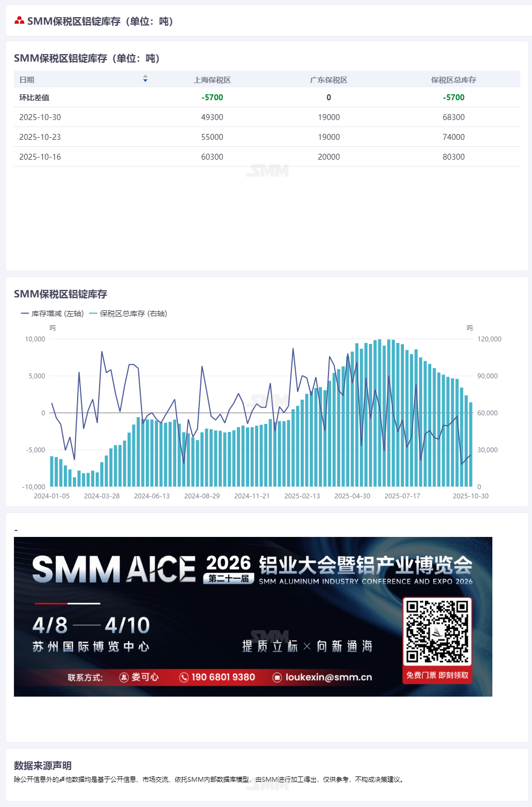The image size is (532, 807).
Task: Click the value 60300 in the table
Action: click(x=212, y=157)
